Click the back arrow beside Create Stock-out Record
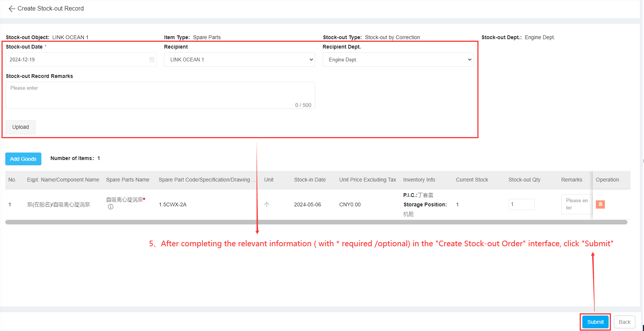This screenshot has height=331, width=644. (12, 9)
